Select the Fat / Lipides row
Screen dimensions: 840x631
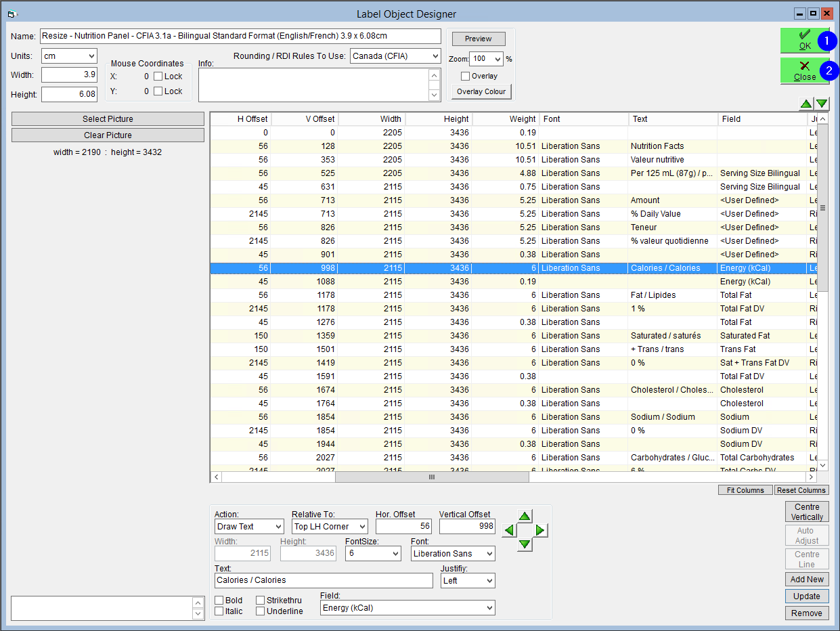click(514, 295)
